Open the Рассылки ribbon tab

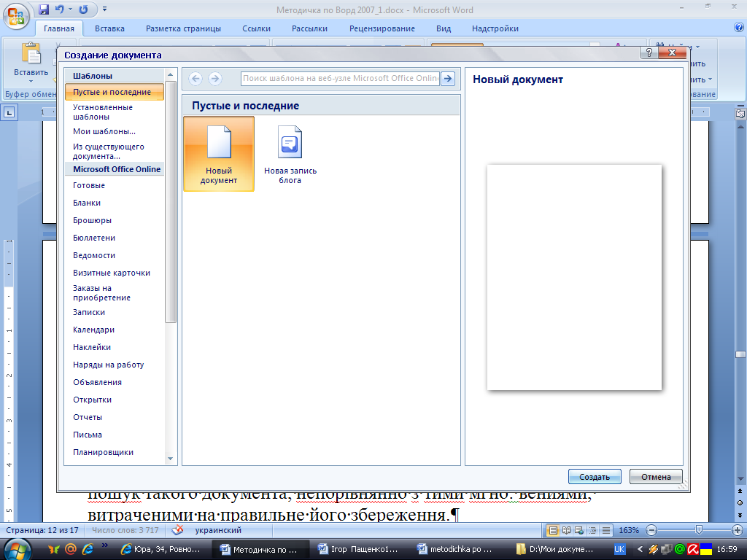click(309, 28)
